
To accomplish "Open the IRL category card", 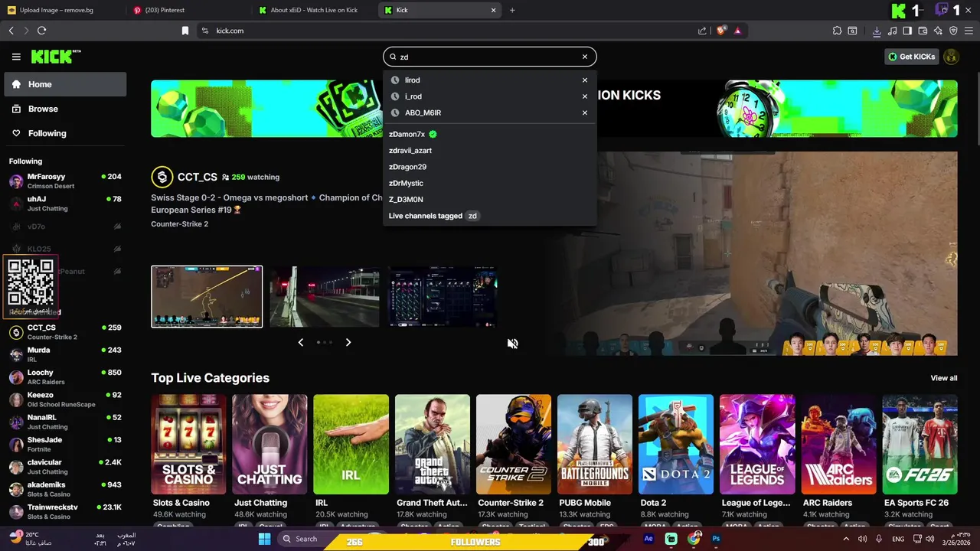I will pos(351,445).
